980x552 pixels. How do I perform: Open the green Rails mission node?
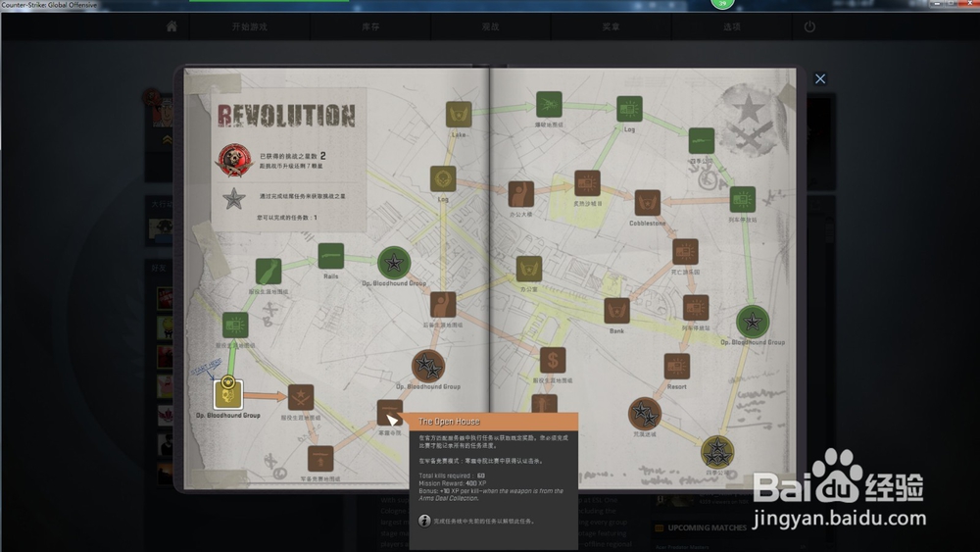coord(330,256)
